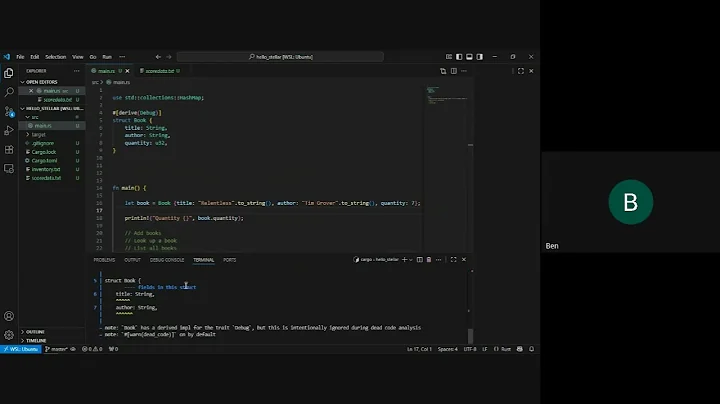Close the main.rs editor tab

(x=127, y=71)
